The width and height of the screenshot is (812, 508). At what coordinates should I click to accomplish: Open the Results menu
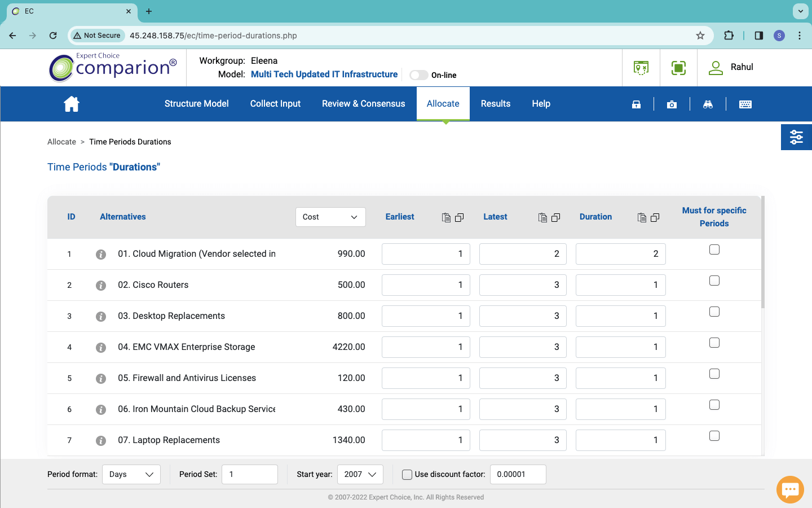pos(496,104)
